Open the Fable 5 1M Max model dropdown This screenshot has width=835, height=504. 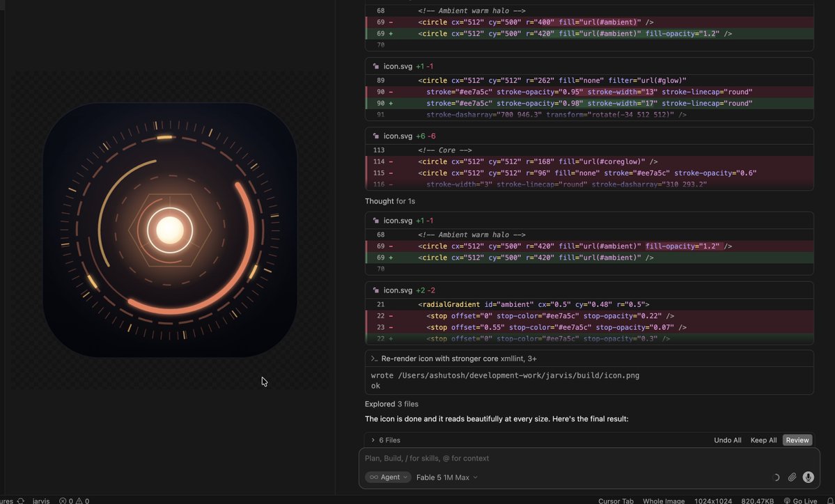pos(447,478)
